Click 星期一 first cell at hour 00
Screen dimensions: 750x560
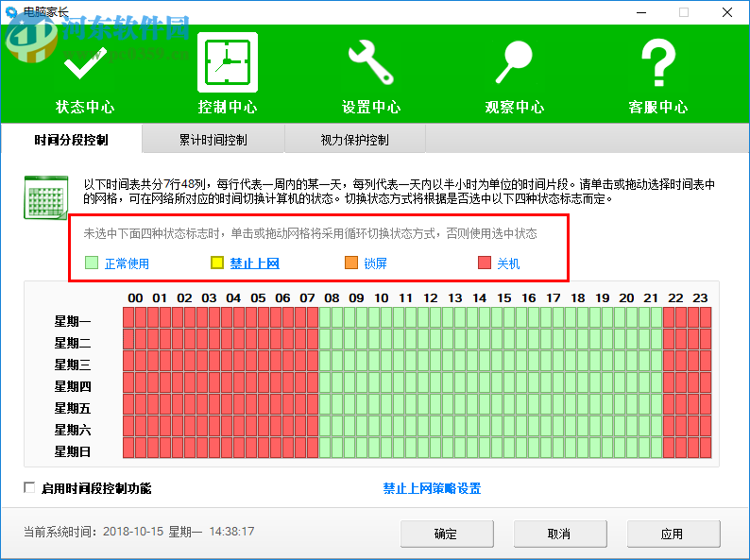(128, 317)
